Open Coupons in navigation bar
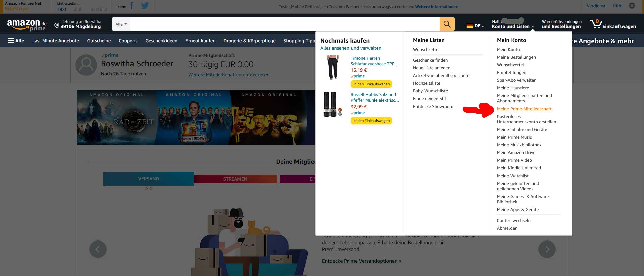This screenshot has height=276, width=644. 128,41
